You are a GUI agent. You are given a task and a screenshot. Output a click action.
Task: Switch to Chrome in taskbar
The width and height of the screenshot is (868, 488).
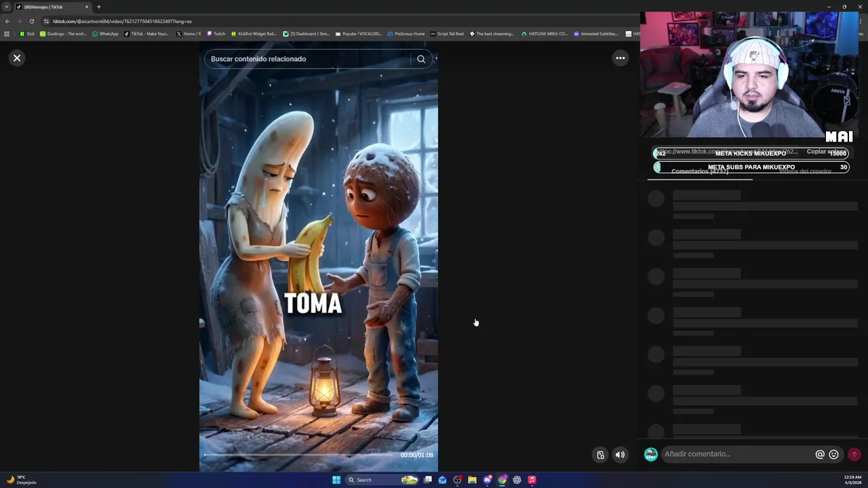point(502,480)
